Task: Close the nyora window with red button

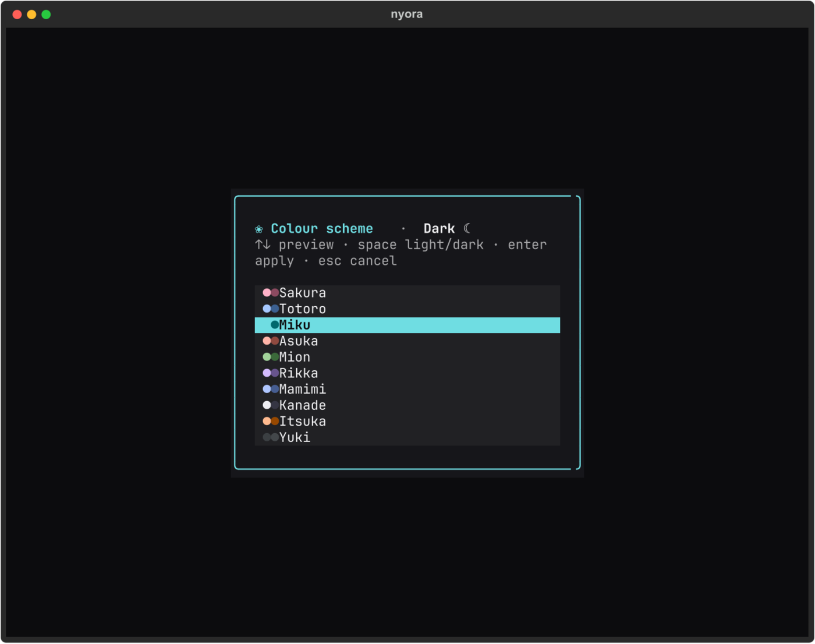Action: 17,15
